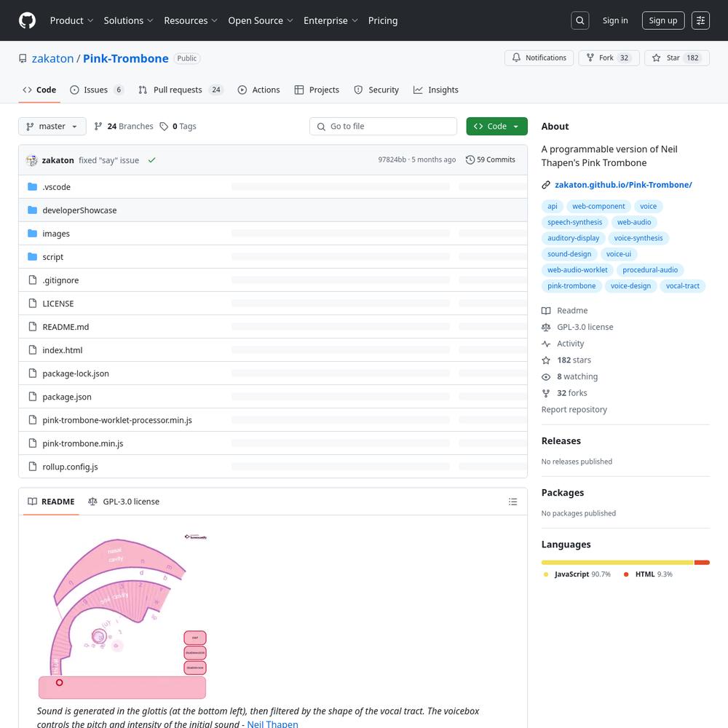Open the Security tab
Image resolution: width=728 pixels, height=728 pixels.
pos(376,90)
